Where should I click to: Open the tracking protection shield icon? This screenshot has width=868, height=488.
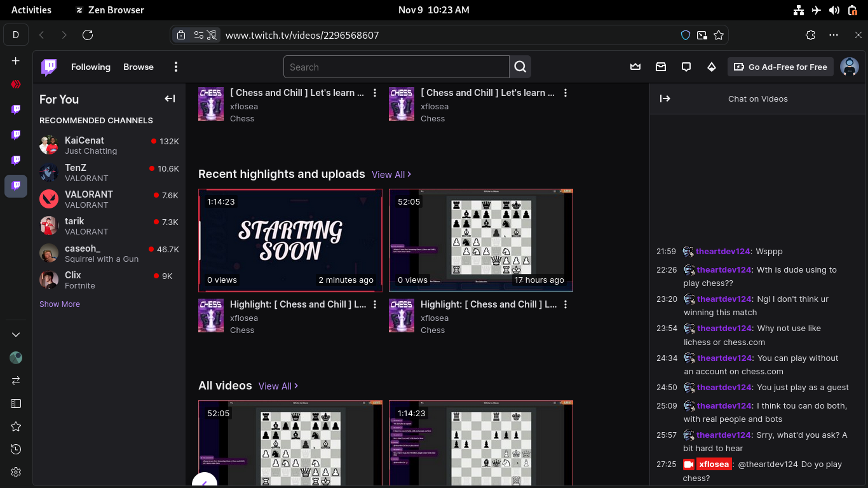(686, 35)
